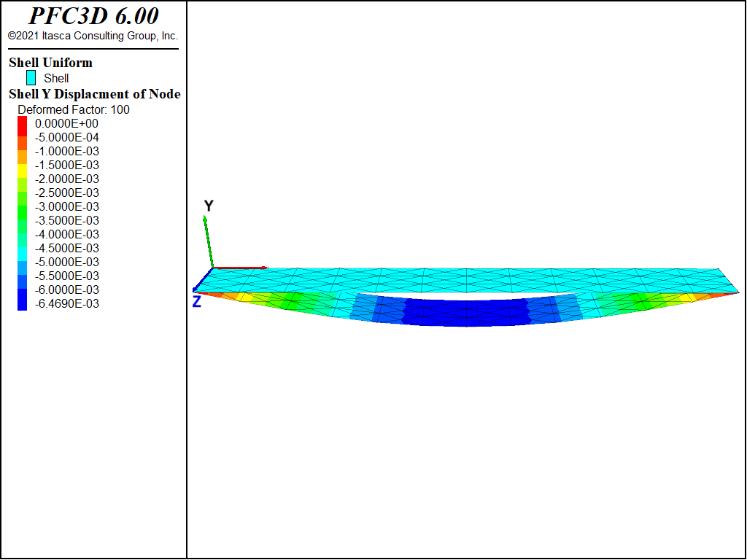Viewport: 747px width, 560px height.
Task: Click the Deformed Factor: 100 label
Action: click(x=74, y=109)
